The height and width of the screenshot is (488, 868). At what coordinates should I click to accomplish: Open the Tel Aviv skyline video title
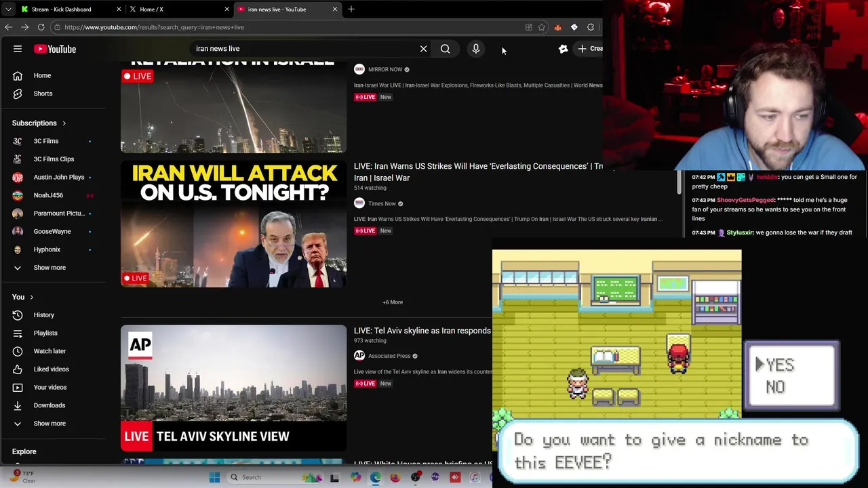pyautogui.click(x=422, y=331)
